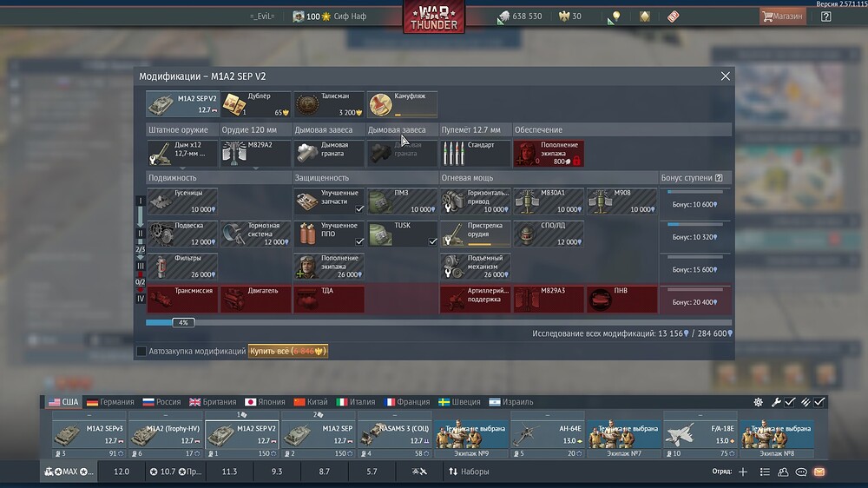868x488 pixels.
Task: Select the ПНВ night vision modification
Action: [x=621, y=299]
